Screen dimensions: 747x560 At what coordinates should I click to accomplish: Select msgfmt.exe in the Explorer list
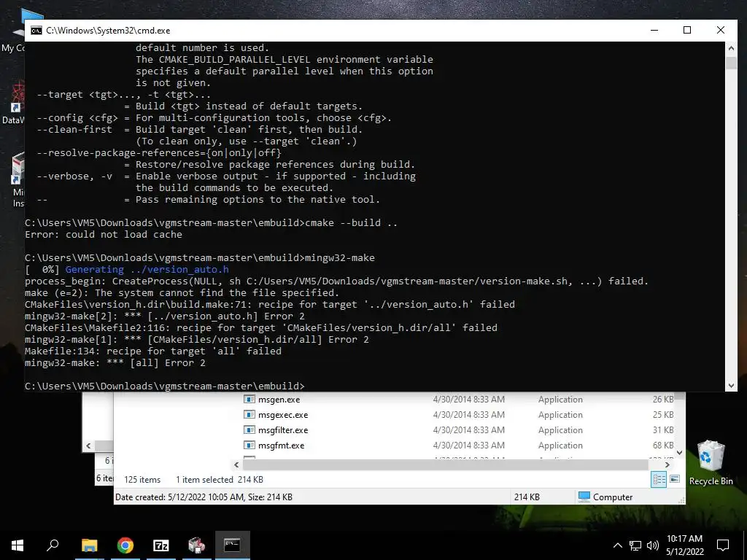(281, 446)
